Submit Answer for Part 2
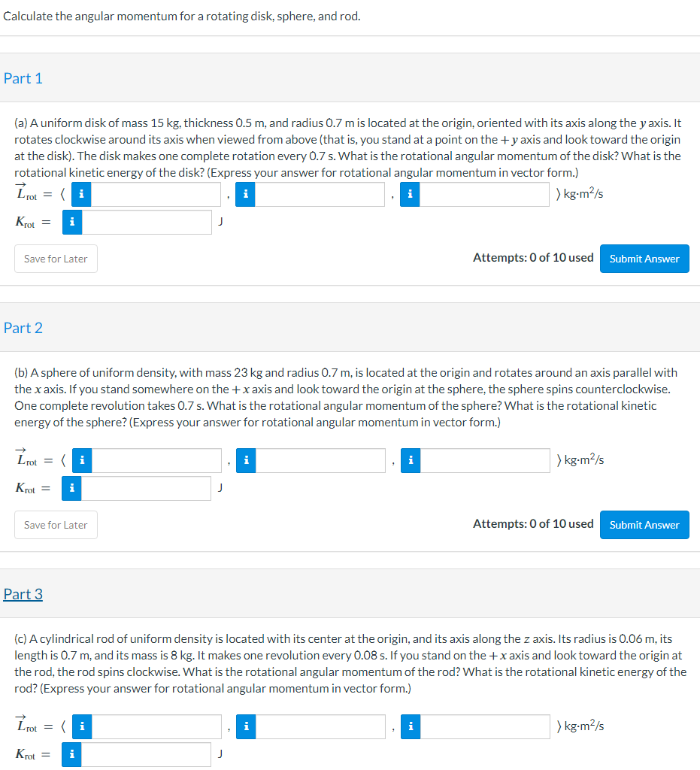 644,524
